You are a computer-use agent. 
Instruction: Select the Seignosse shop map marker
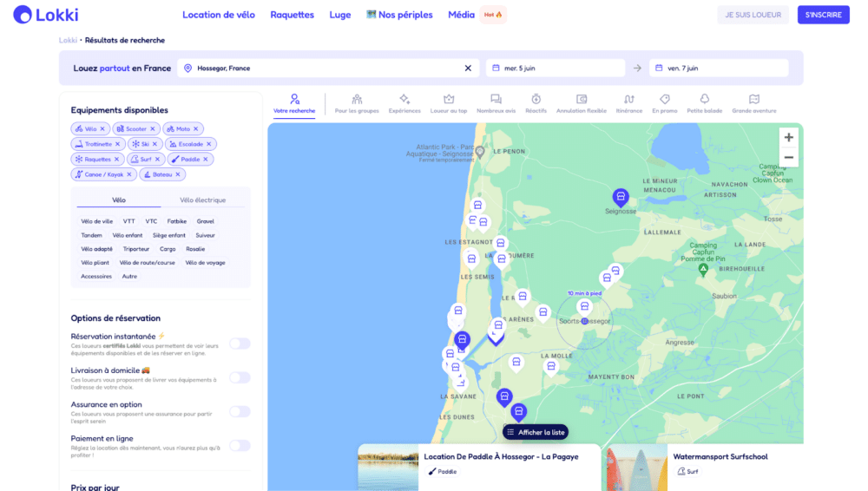pyautogui.click(x=621, y=197)
